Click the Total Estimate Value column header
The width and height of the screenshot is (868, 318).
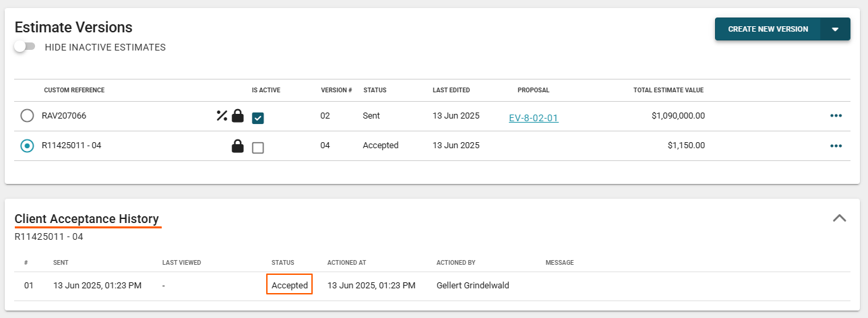(x=668, y=90)
